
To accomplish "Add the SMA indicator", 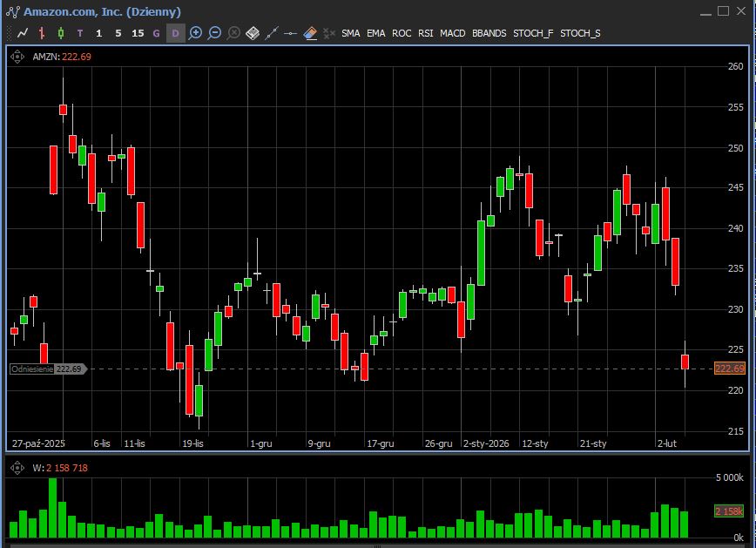I will tap(351, 33).
